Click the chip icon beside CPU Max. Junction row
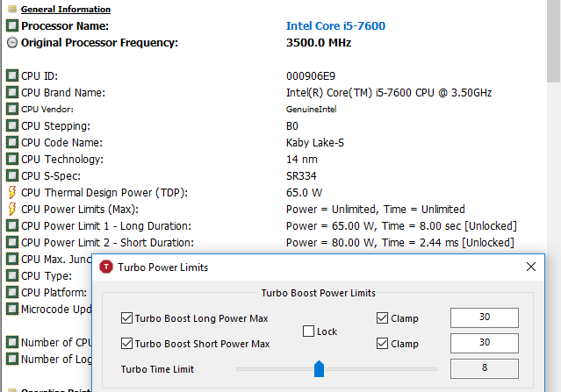 coord(12,259)
